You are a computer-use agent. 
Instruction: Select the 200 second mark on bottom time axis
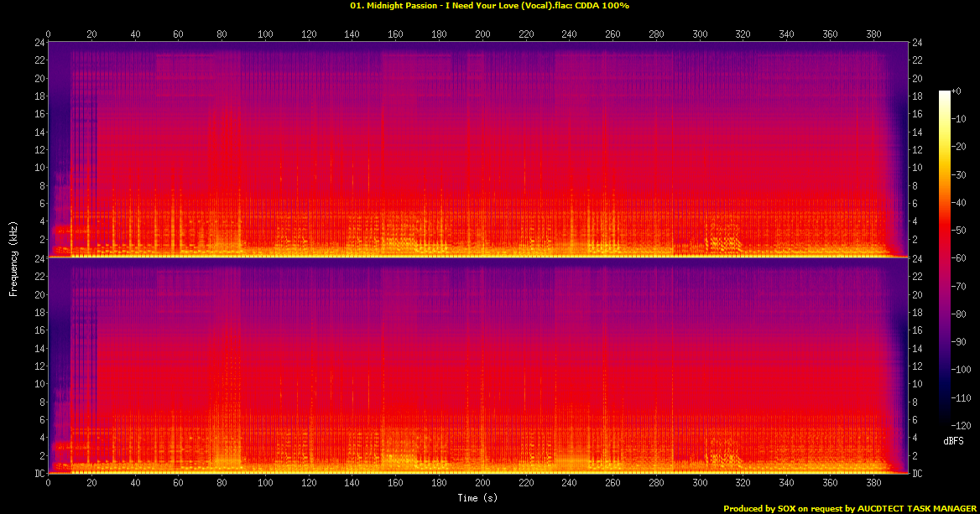tap(482, 483)
